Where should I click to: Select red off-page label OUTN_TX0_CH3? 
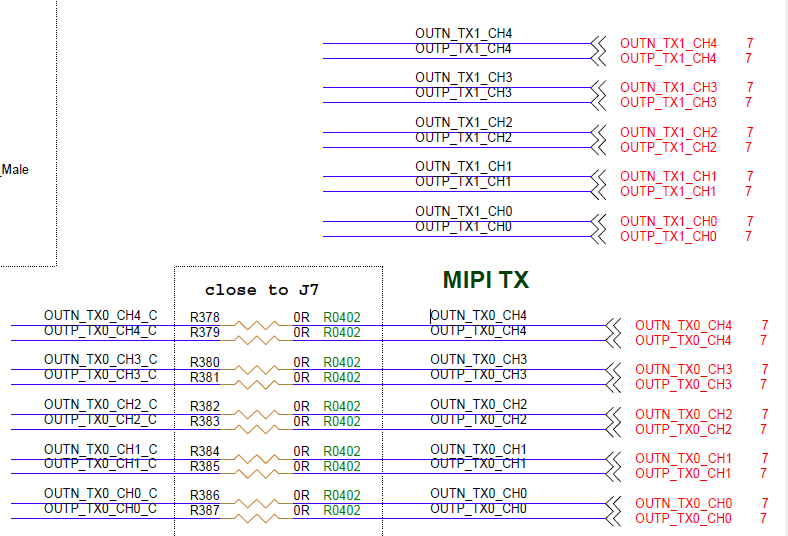tap(683, 370)
